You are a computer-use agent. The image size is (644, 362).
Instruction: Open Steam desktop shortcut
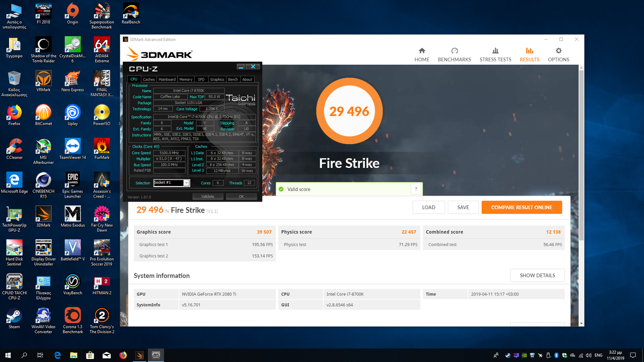14,318
